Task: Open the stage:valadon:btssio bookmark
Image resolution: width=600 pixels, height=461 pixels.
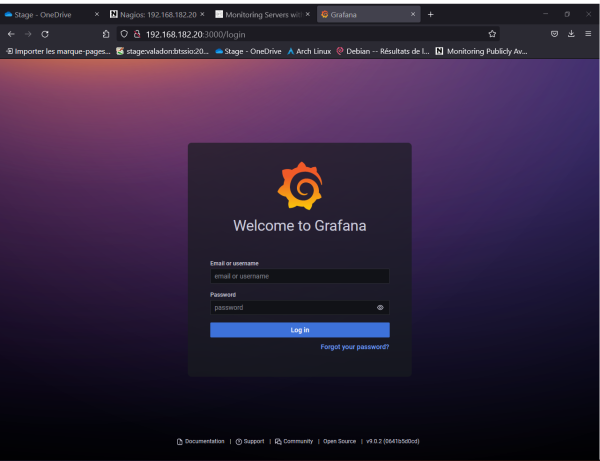Action: [163, 51]
